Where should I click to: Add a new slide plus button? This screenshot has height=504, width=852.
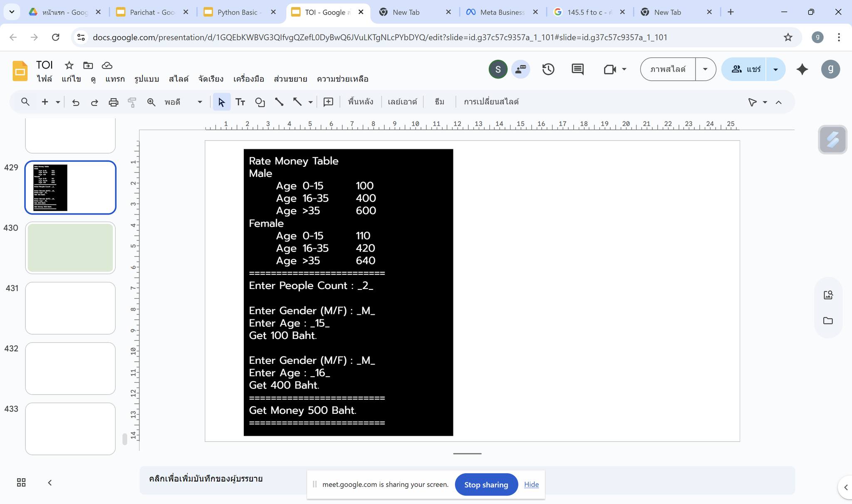coord(45,102)
